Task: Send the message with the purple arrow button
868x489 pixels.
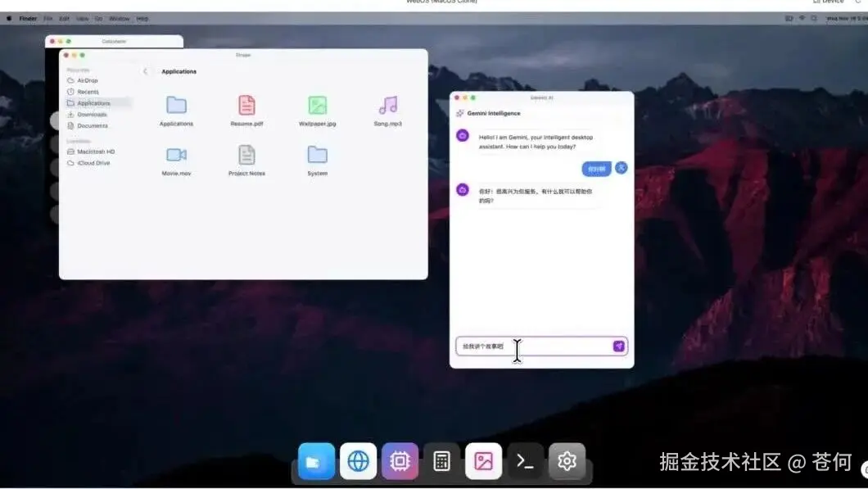Action: [619, 346]
